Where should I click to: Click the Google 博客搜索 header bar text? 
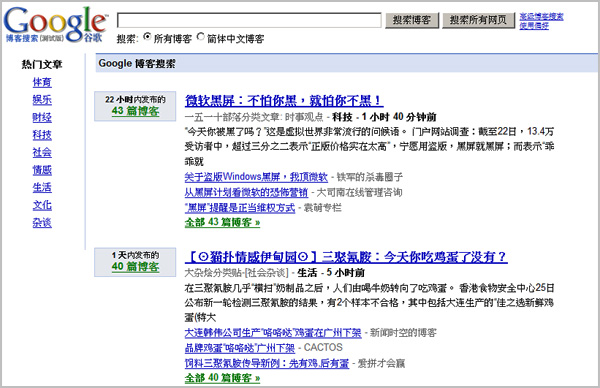(137, 63)
